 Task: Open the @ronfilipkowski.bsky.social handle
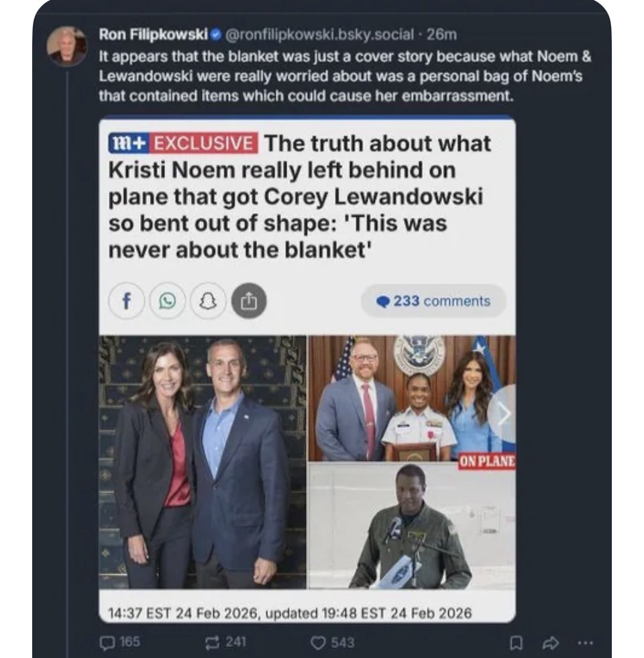coord(320,34)
